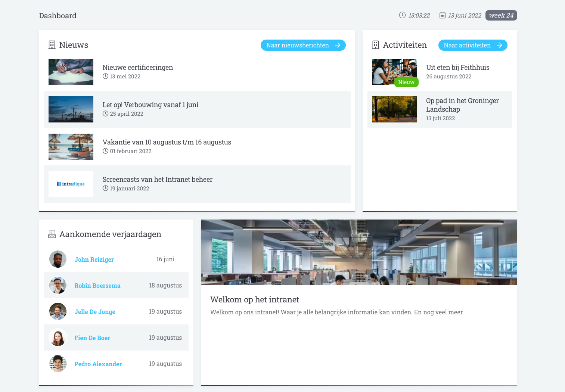Open Naar nieuwsberichten button
Viewport: 565px width, 392px height.
(303, 45)
